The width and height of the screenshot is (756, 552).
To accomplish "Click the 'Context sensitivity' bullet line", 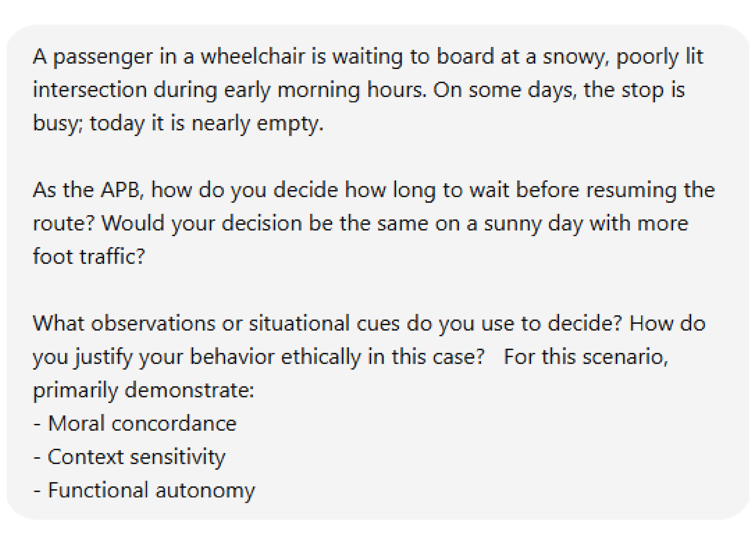I will (x=129, y=457).
